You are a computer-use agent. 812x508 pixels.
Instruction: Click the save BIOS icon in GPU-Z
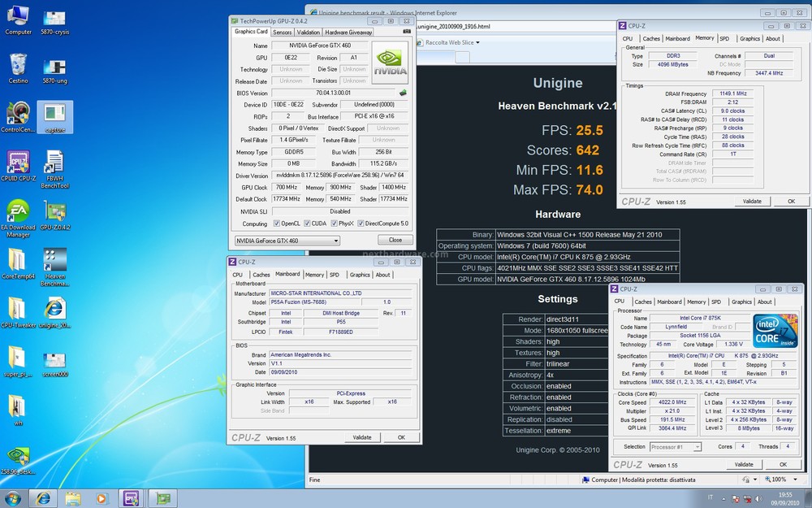click(x=403, y=93)
